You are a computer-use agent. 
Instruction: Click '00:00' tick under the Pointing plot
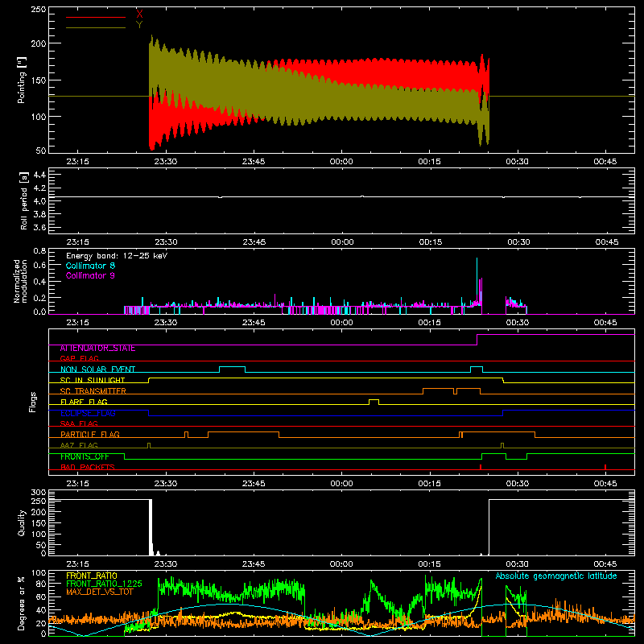(x=341, y=162)
